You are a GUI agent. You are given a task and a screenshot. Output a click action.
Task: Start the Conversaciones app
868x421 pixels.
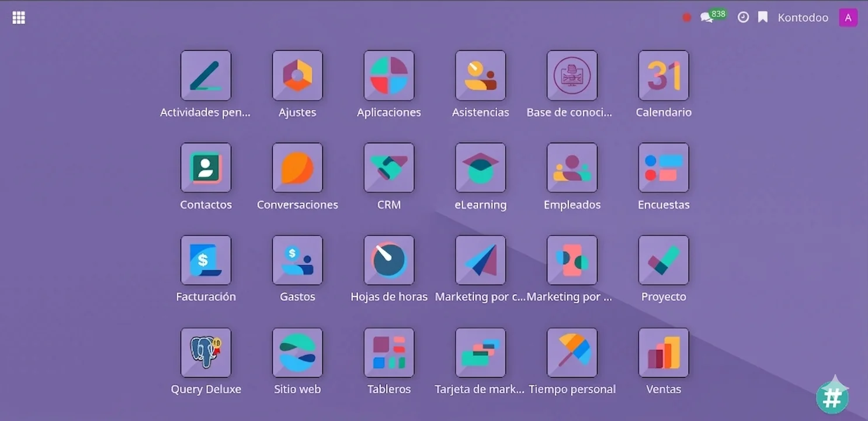tap(297, 167)
